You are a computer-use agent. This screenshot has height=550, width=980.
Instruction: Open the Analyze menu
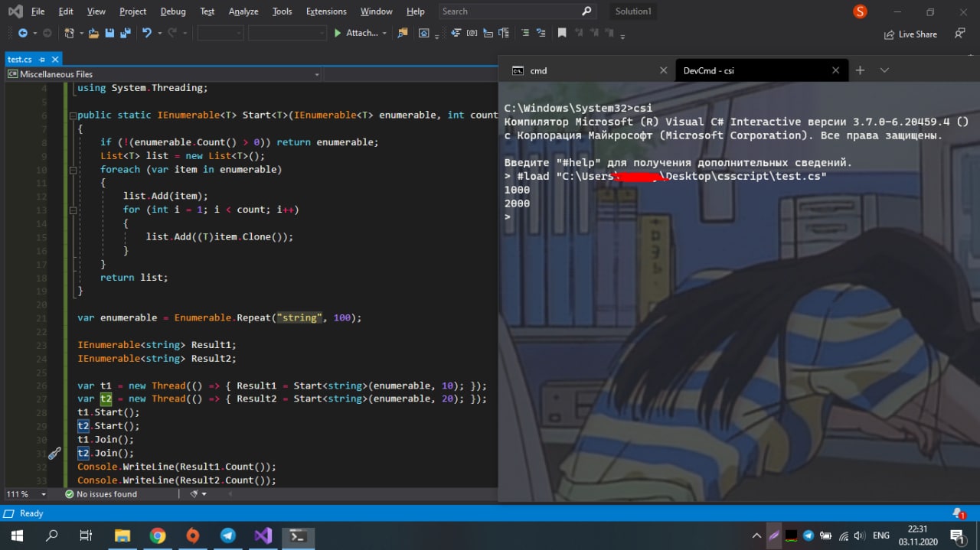click(x=244, y=11)
